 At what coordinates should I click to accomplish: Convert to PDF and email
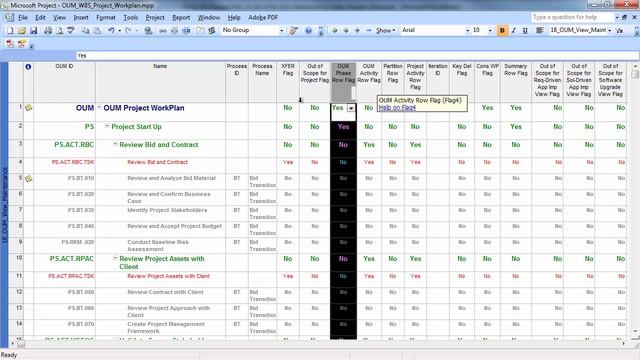(22, 44)
